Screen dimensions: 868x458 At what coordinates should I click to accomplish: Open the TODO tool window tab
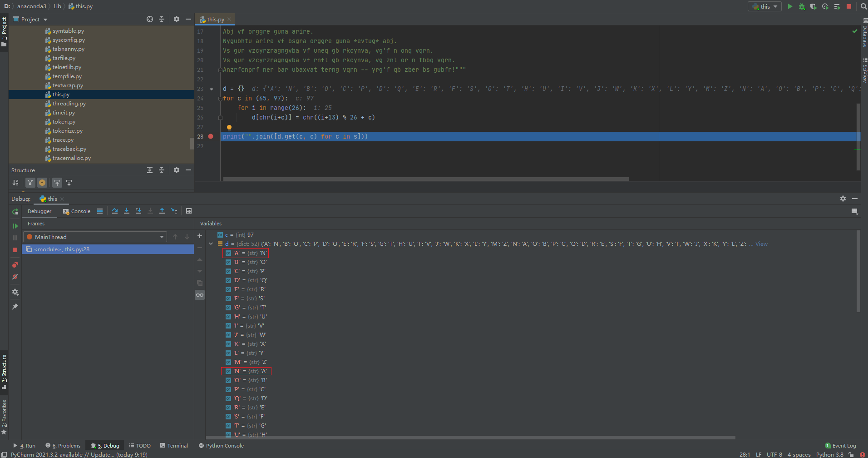pyautogui.click(x=140, y=446)
